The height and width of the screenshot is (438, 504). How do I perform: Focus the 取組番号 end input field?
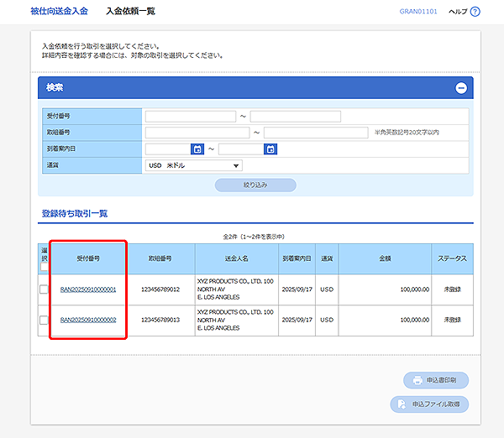click(316, 133)
